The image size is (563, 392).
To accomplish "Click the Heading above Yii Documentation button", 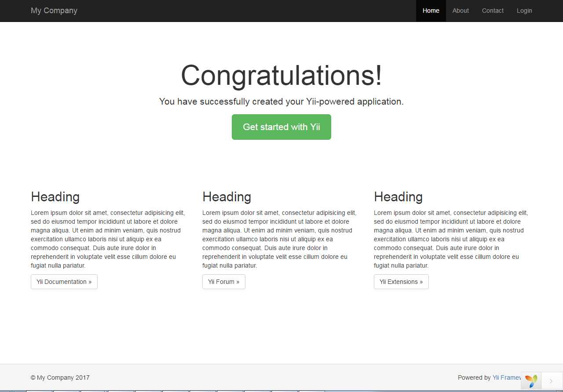I will coord(55,197).
